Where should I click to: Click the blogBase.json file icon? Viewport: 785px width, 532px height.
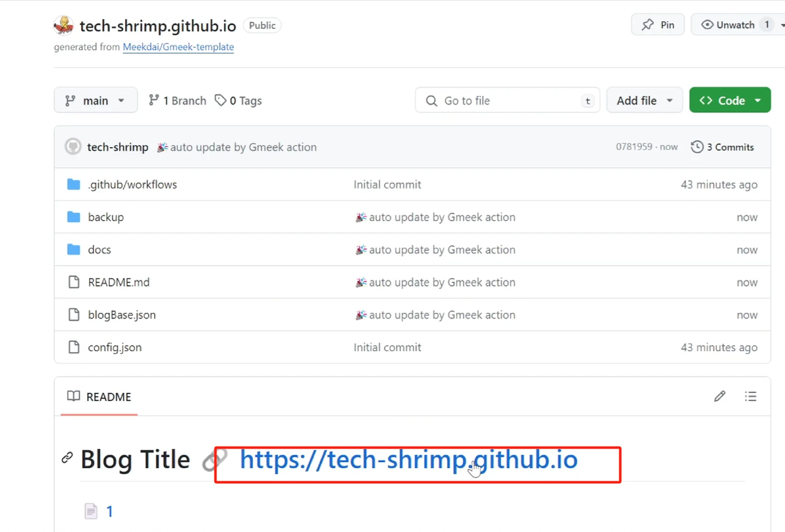(x=74, y=315)
